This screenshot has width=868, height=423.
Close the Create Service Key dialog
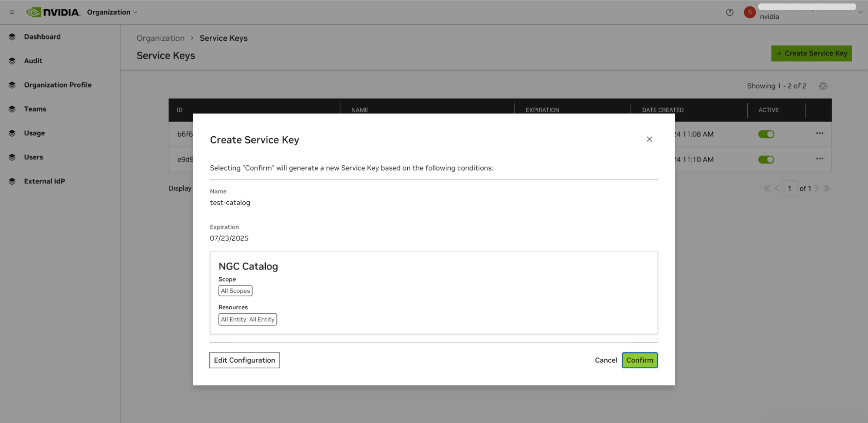tap(649, 139)
